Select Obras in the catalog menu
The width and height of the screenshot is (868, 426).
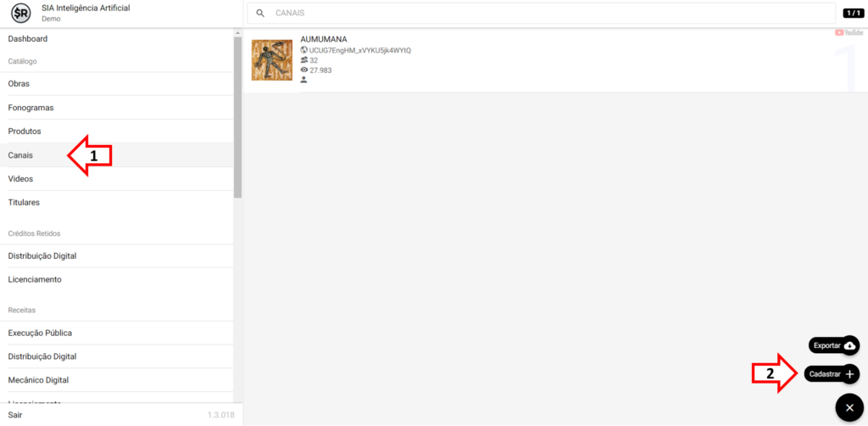[x=19, y=84]
